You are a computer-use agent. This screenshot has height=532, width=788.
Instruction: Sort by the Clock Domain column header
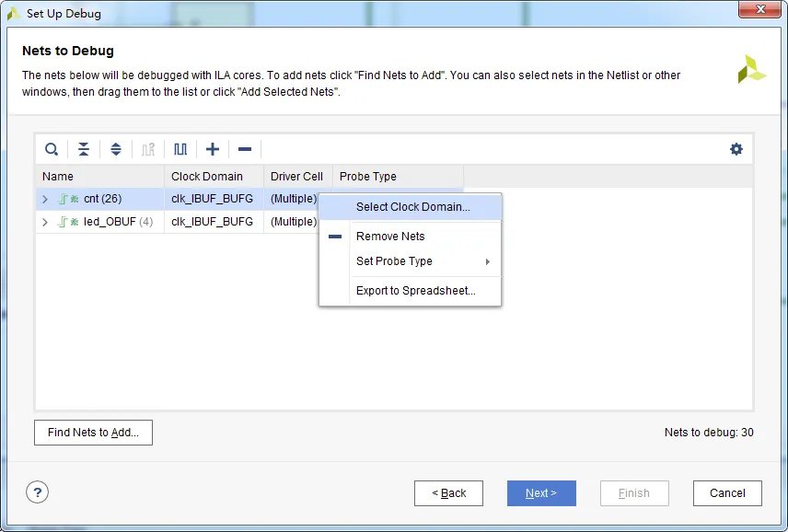coord(214,177)
